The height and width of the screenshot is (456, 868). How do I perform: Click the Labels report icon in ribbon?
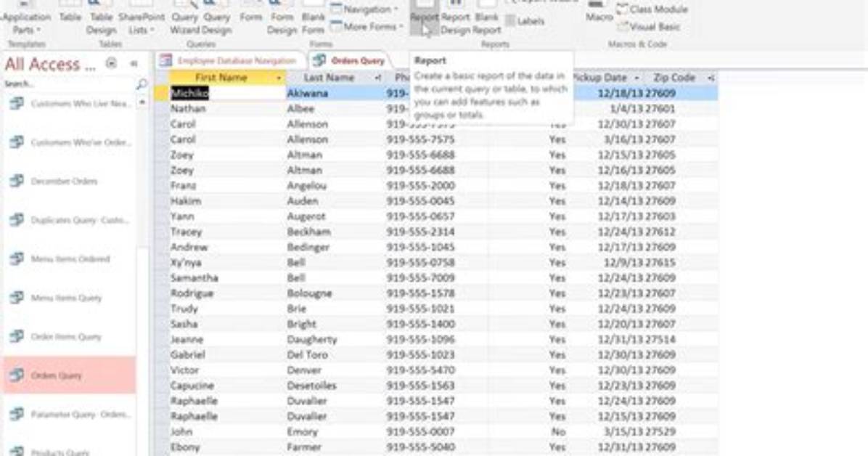pos(510,21)
